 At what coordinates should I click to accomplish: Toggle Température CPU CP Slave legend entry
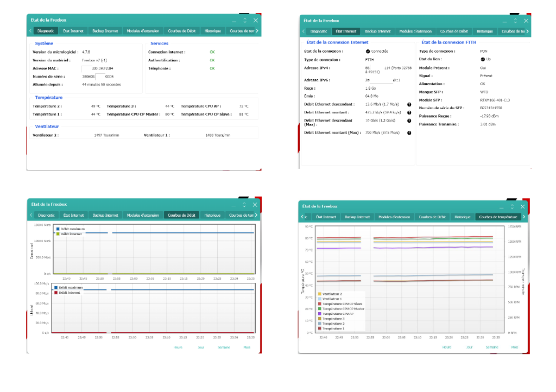click(x=340, y=304)
